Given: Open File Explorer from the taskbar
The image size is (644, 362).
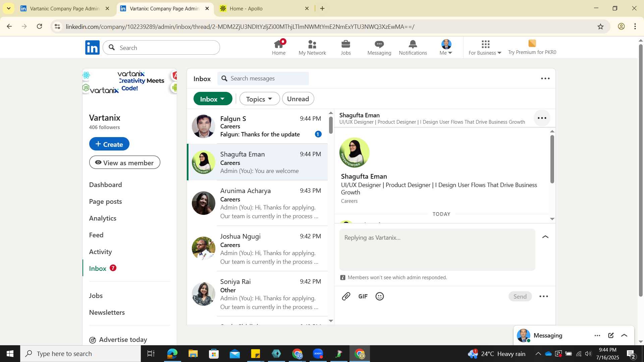Looking at the screenshot, I should (193, 354).
